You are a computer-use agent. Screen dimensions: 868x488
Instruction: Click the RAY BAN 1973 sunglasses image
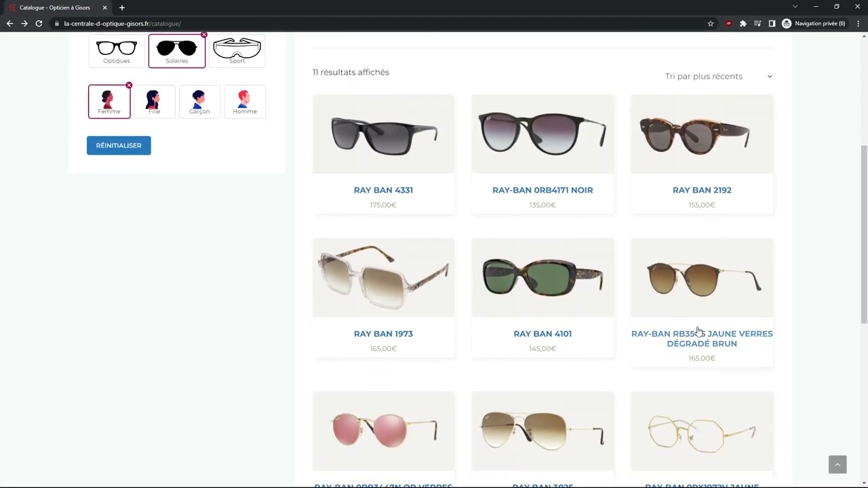(x=383, y=278)
